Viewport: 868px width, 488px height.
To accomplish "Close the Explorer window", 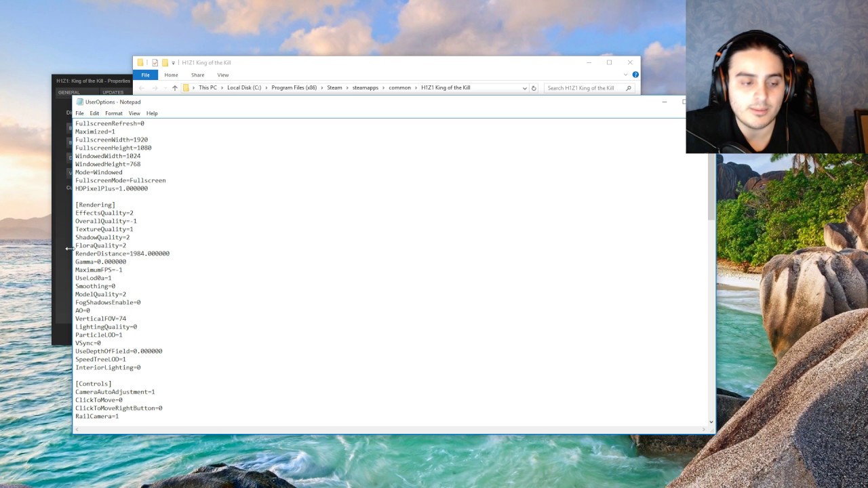I will [630, 62].
